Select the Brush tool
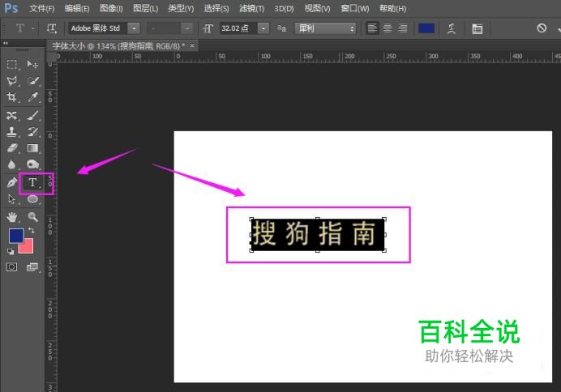This screenshot has width=561, height=392. click(x=32, y=116)
